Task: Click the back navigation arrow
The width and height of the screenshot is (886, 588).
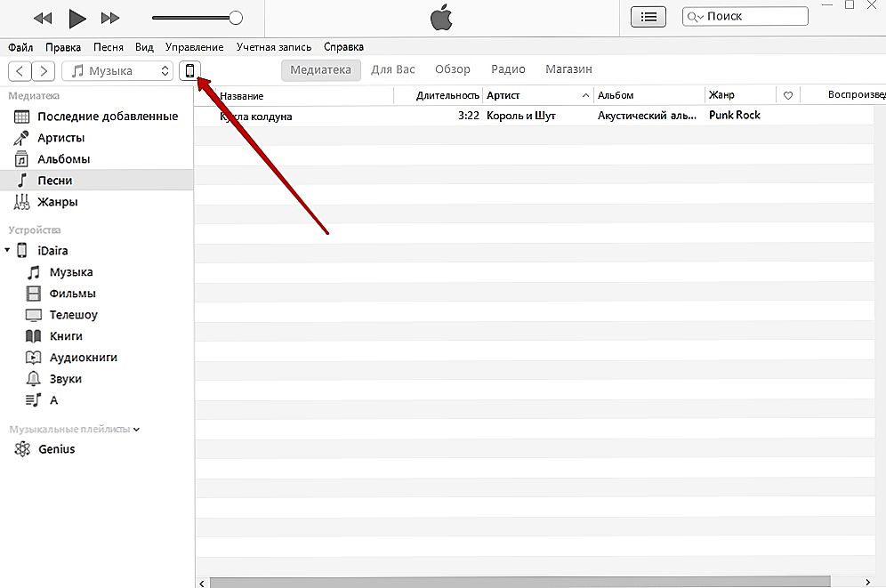Action: (x=20, y=71)
